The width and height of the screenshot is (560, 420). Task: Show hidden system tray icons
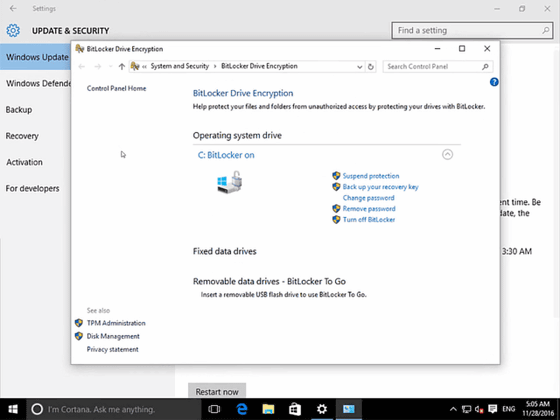click(x=453, y=409)
